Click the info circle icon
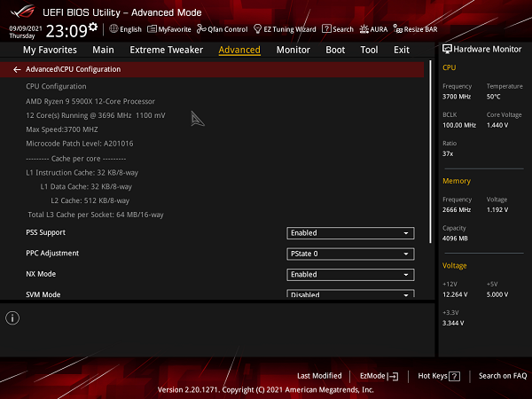The height and width of the screenshot is (399, 532). 12,318
